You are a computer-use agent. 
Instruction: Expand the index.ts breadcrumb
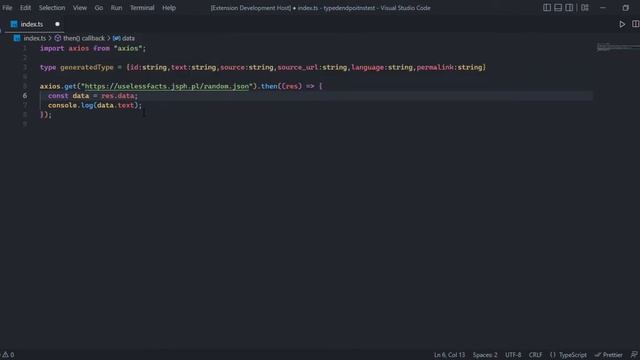(x=34, y=38)
